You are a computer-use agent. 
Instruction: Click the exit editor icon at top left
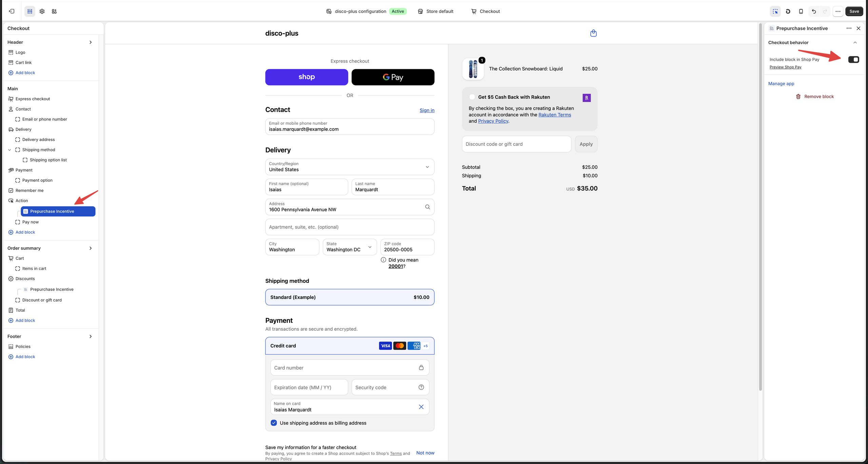coord(12,11)
